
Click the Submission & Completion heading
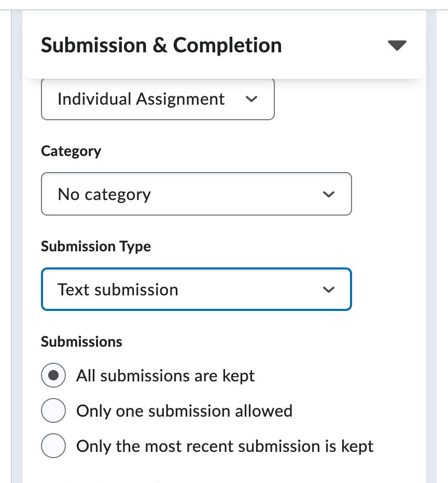click(x=161, y=45)
